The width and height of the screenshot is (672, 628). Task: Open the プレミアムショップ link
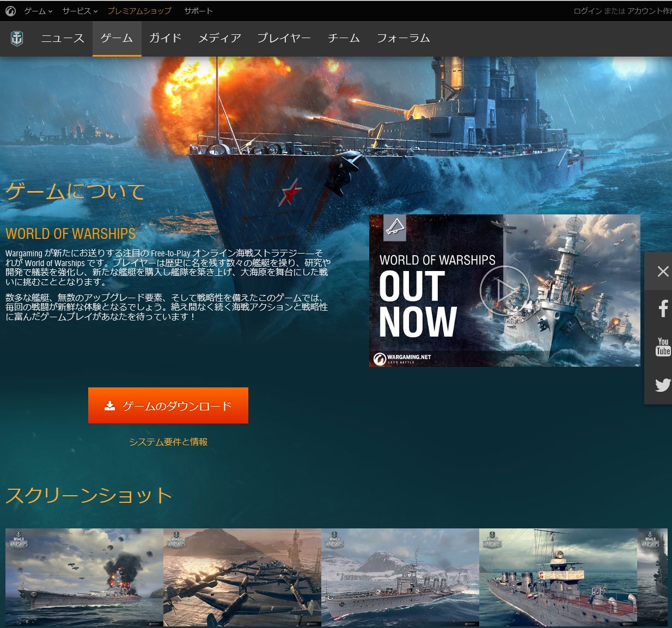coord(139,11)
